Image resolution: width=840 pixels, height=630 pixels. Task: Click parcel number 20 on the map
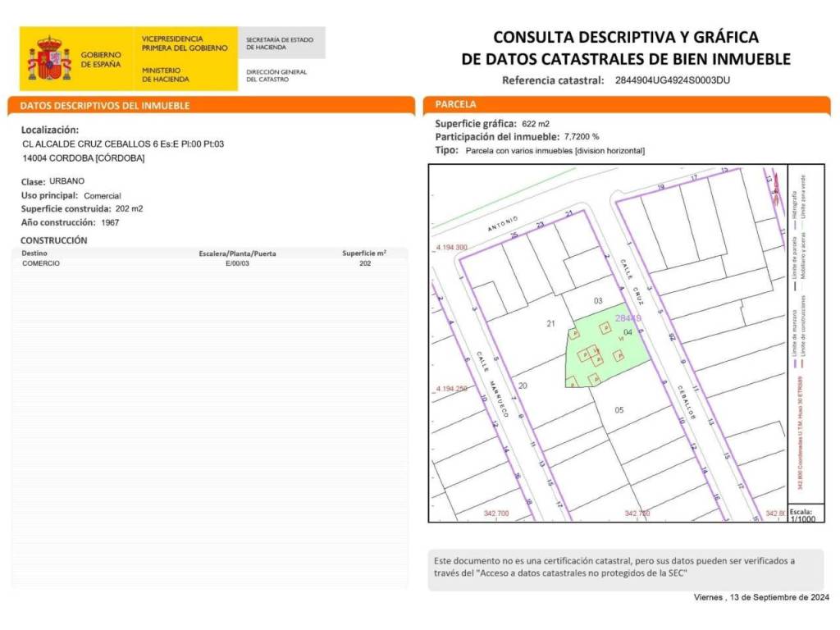[x=523, y=386]
